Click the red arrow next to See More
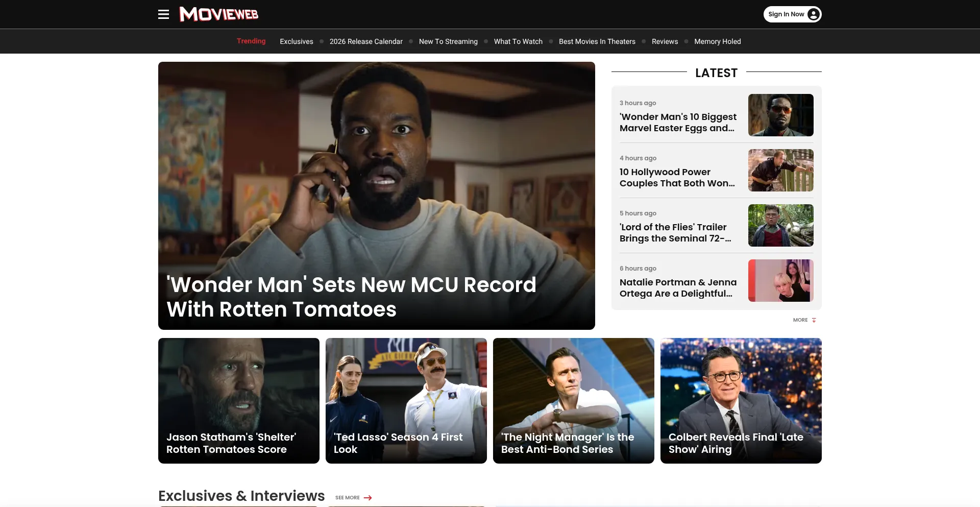Image resolution: width=980 pixels, height=507 pixels. point(367,498)
